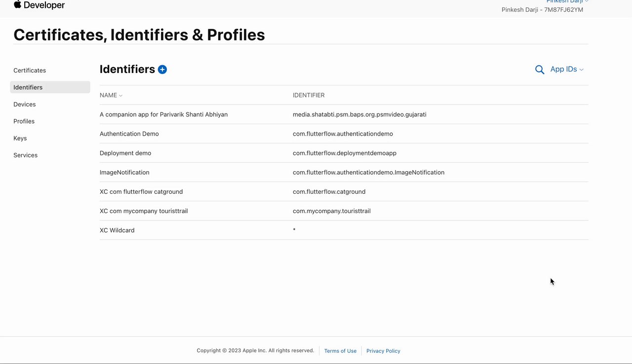632x364 pixels.
Task: Select the Deployment demo identifier row
Action: 125,153
